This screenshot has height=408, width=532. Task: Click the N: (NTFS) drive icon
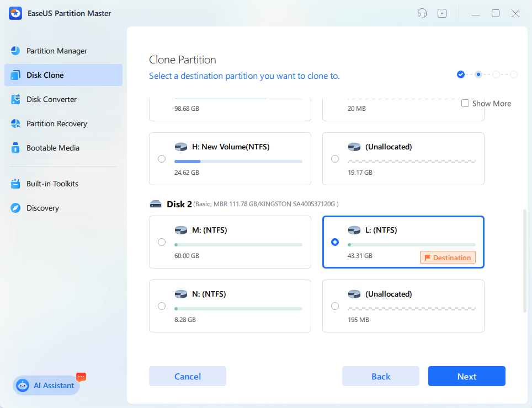click(181, 294)
